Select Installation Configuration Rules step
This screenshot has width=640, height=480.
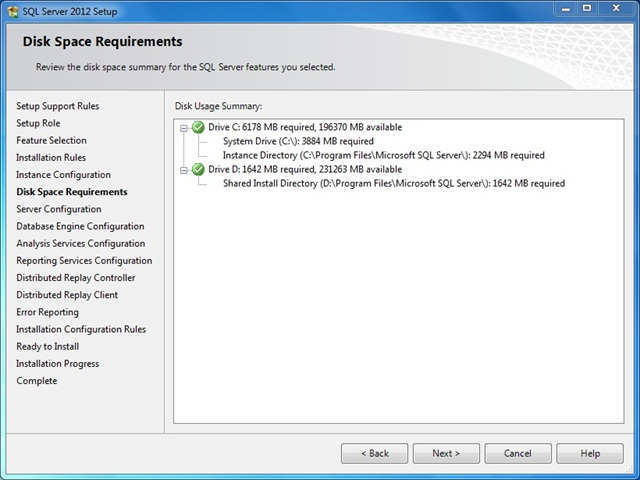(81, 329)
